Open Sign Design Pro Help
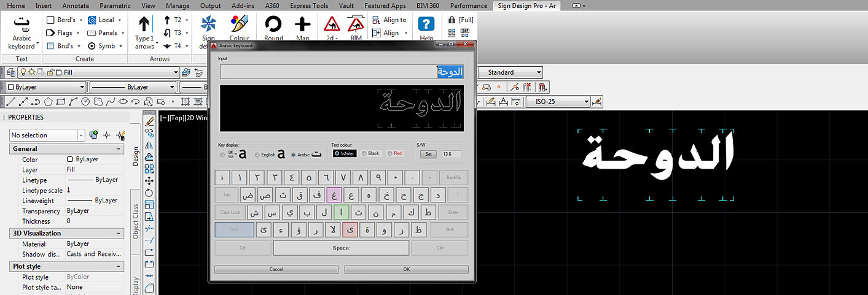The height and width of the screenshot is (295, 868). [x=426, y=28]
